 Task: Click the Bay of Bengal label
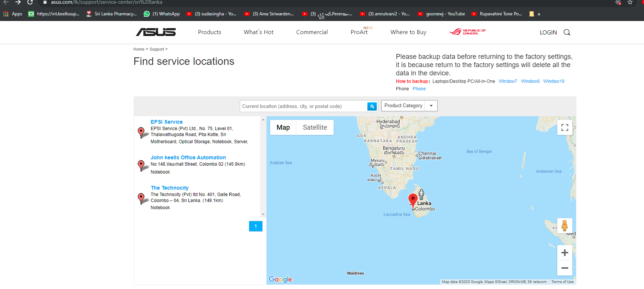coord(479,151)
